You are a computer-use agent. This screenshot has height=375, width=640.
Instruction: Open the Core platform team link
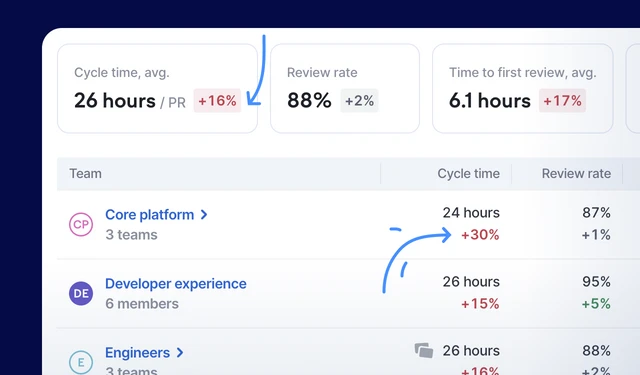(149, 215)
